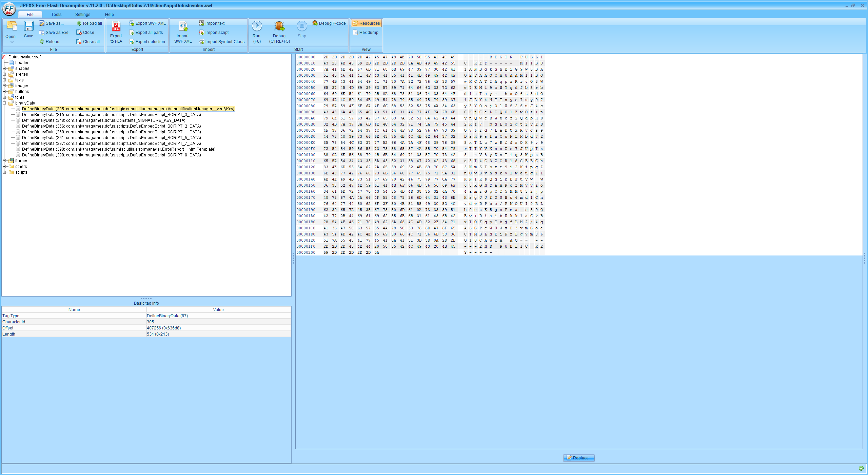This screenshot has width=868, height=475.
Task: Select Import text
Action: 212,23
